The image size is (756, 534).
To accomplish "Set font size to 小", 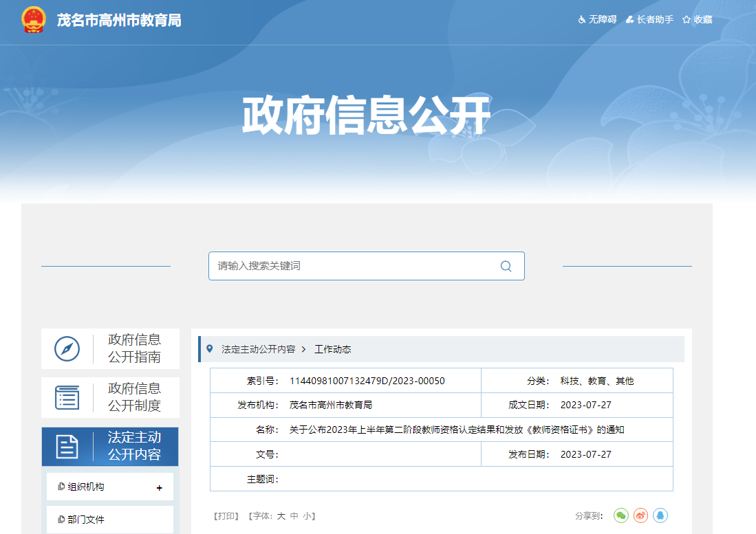I will (307, 516).
